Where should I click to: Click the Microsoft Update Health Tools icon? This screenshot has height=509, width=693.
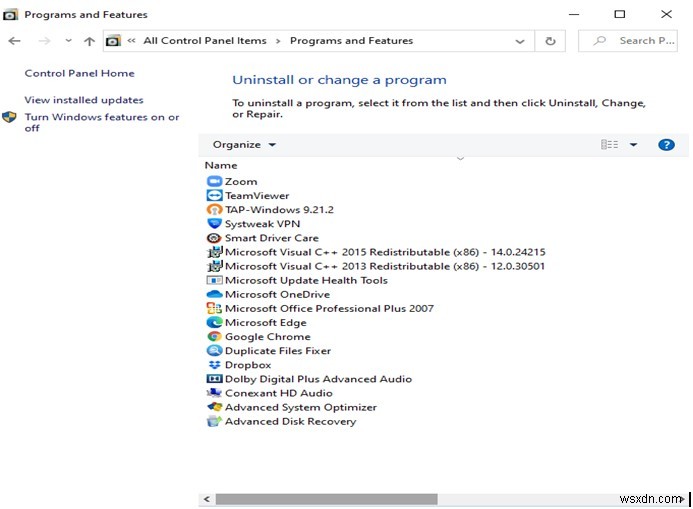tap(214, 281)
